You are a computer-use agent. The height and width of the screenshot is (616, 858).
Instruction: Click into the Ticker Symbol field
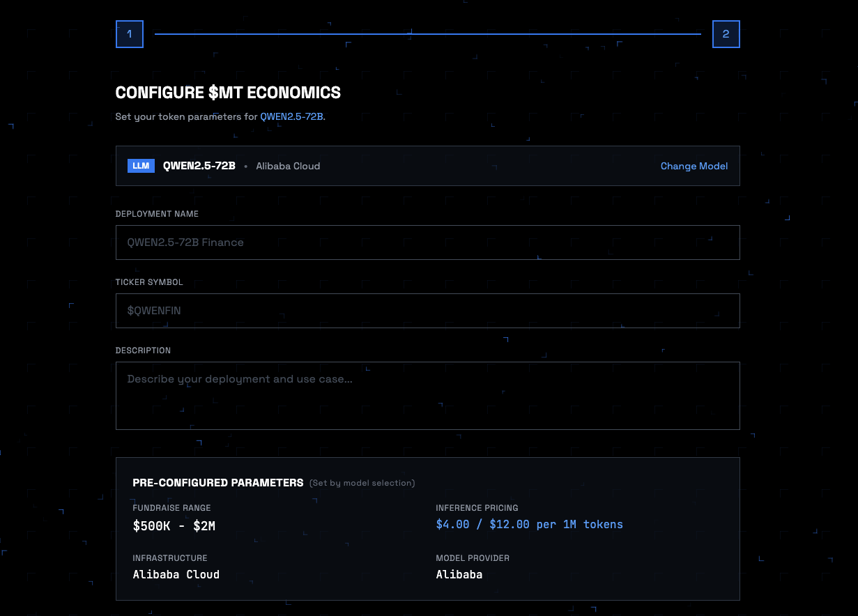(427, 311)
